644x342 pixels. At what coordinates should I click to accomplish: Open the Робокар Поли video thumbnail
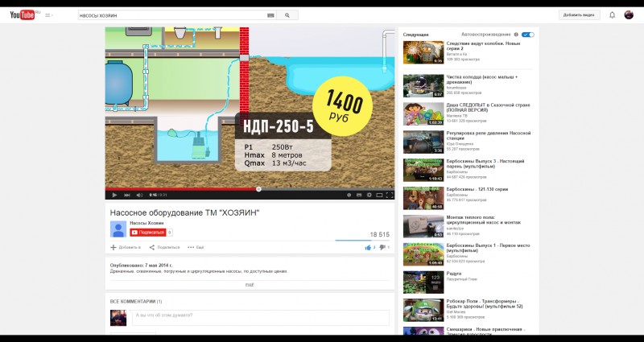[423, 311]
